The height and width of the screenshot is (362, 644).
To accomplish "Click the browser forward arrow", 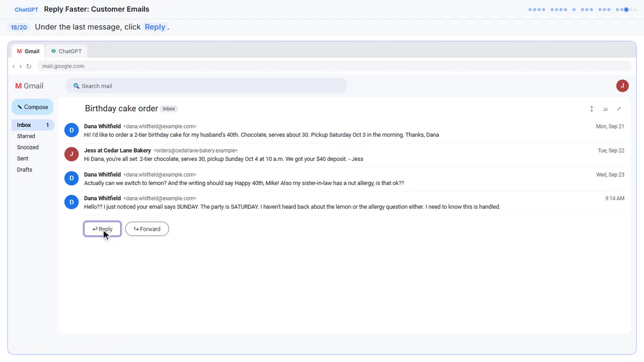I will pos(20,66).
